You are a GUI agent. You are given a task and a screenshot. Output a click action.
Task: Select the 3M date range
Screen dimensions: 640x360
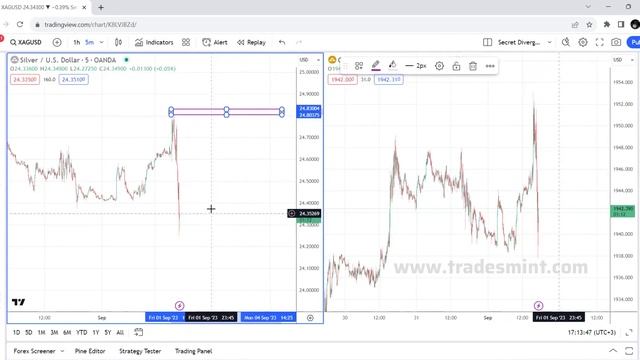coord(54,333)
